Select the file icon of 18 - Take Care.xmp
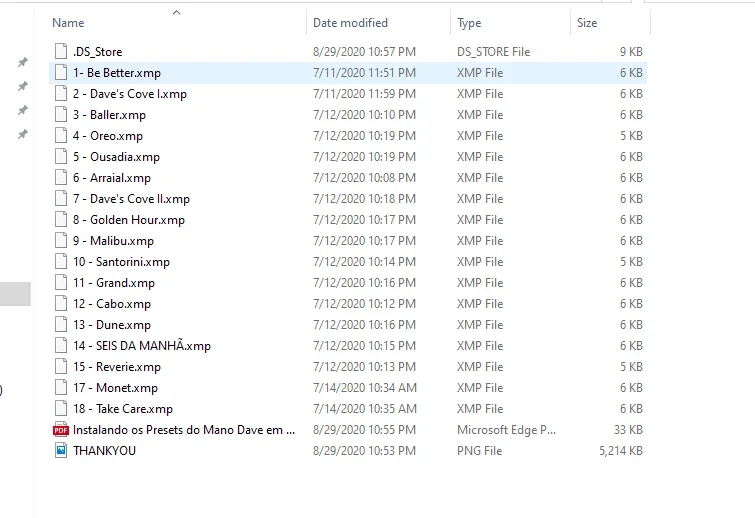Image resolution: width=755 pixels, height=518 pixels. pos(61,408)
